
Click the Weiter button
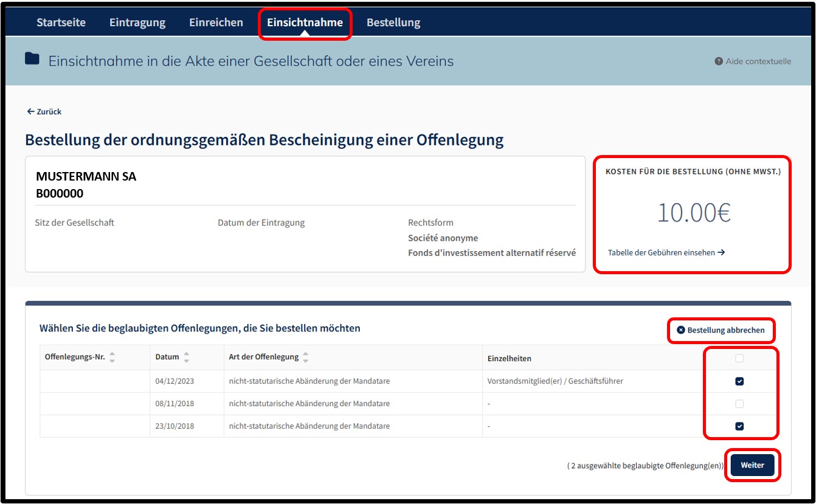pyautogui.click(x=752, y=465)
